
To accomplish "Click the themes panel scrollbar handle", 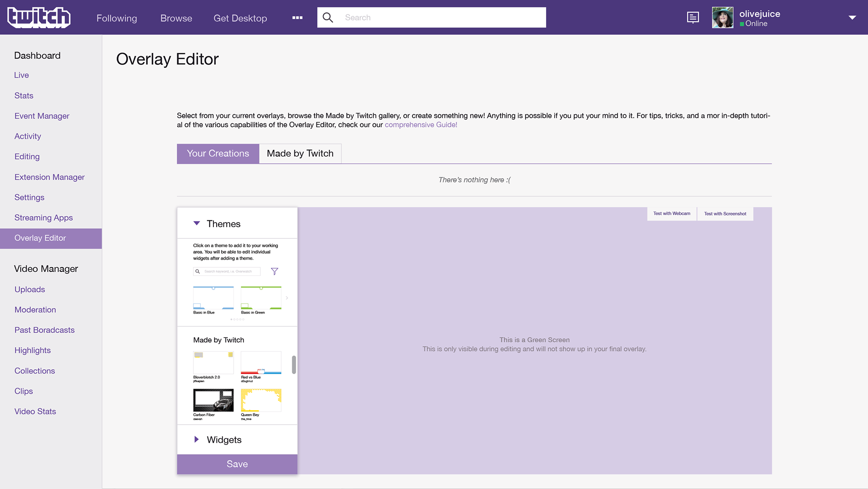I will (294, 365).
